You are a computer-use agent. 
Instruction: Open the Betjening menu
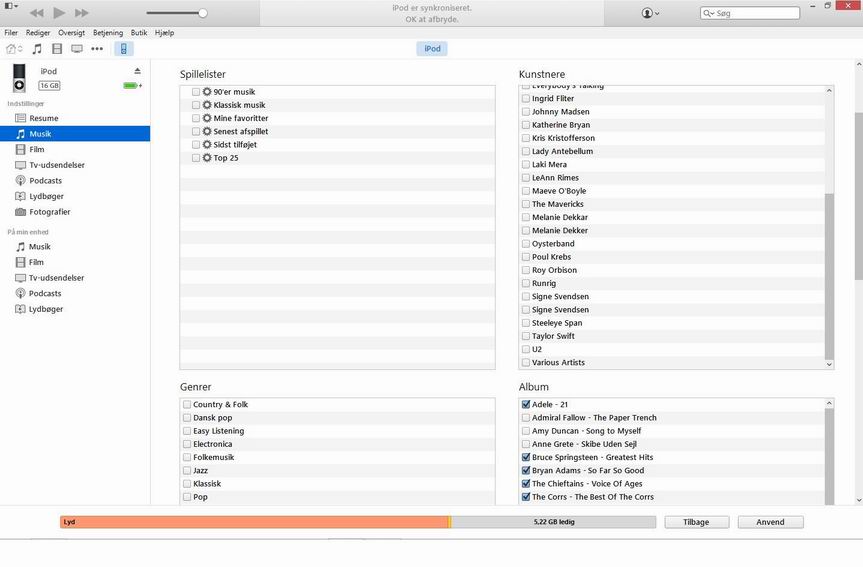point(108,32)
